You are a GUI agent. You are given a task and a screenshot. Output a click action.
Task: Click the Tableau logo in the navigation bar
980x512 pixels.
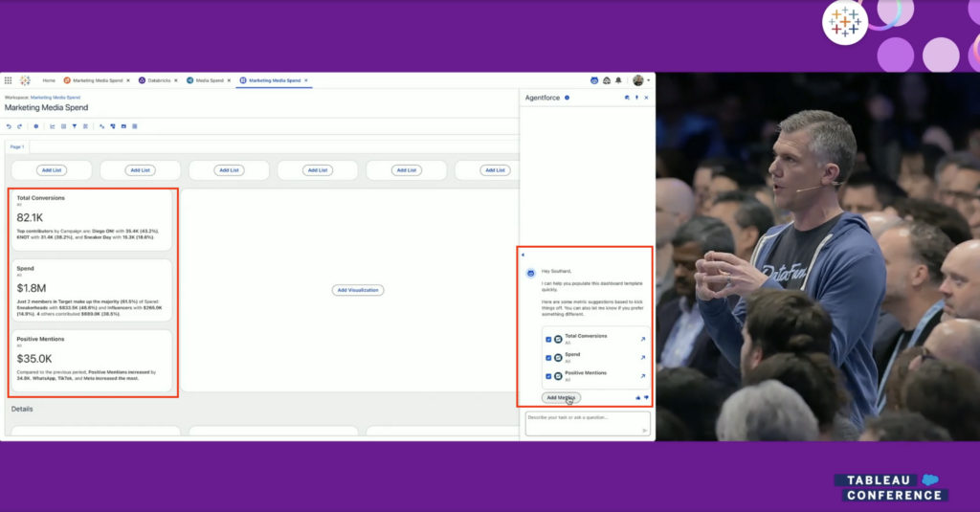[25, 80]
